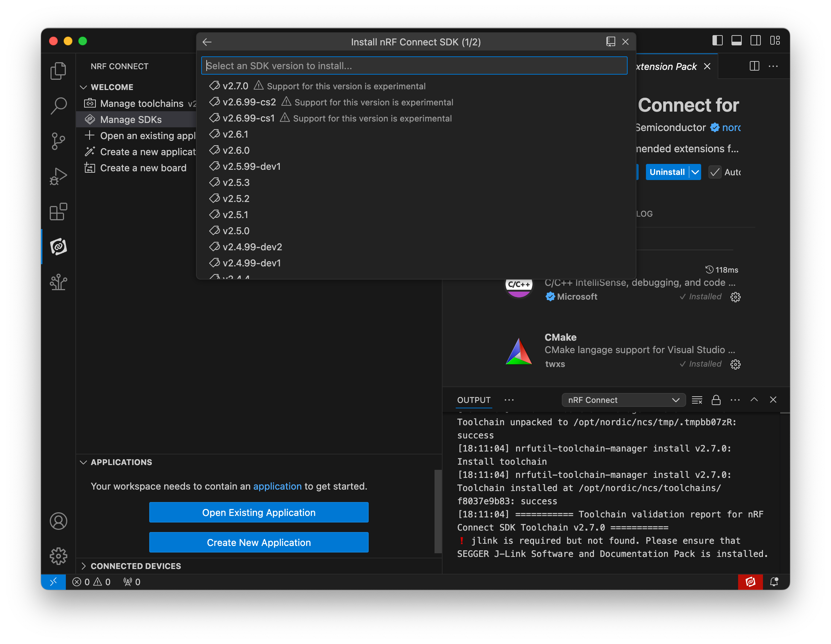Expand the CONNECTED DEVICES section
The height and width of the screenshot is (644, 831).
(84, 566)
